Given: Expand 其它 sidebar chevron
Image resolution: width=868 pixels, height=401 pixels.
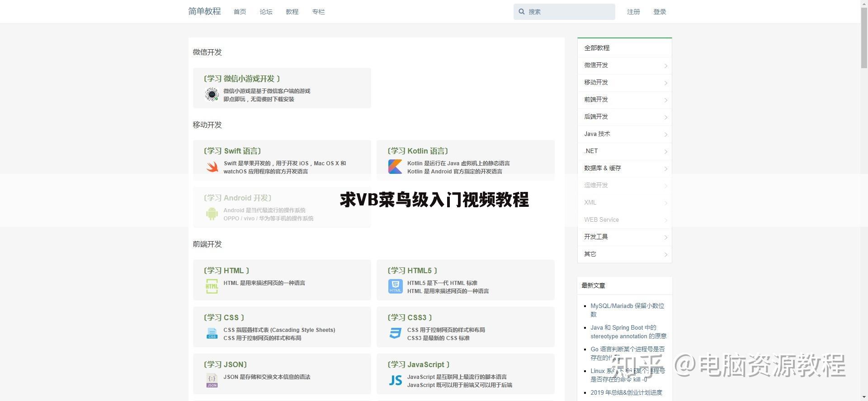Looking at the screenshot, I should pos(665,255).
